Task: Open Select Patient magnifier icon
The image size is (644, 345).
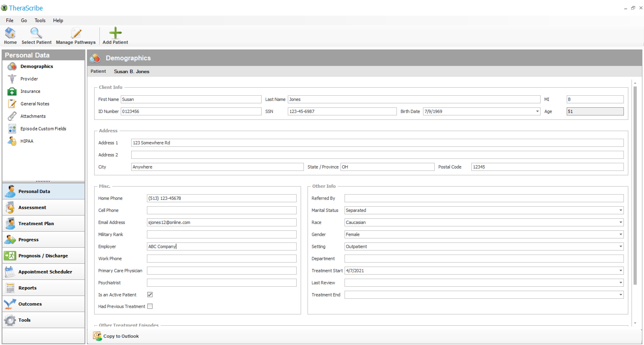Action: [36, 34]
